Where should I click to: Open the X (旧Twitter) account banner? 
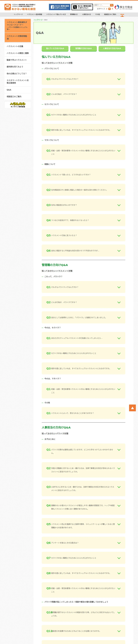82,7
